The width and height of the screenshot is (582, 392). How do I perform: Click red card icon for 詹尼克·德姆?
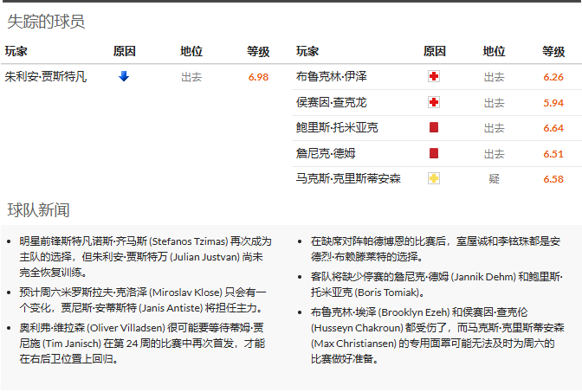434,153
